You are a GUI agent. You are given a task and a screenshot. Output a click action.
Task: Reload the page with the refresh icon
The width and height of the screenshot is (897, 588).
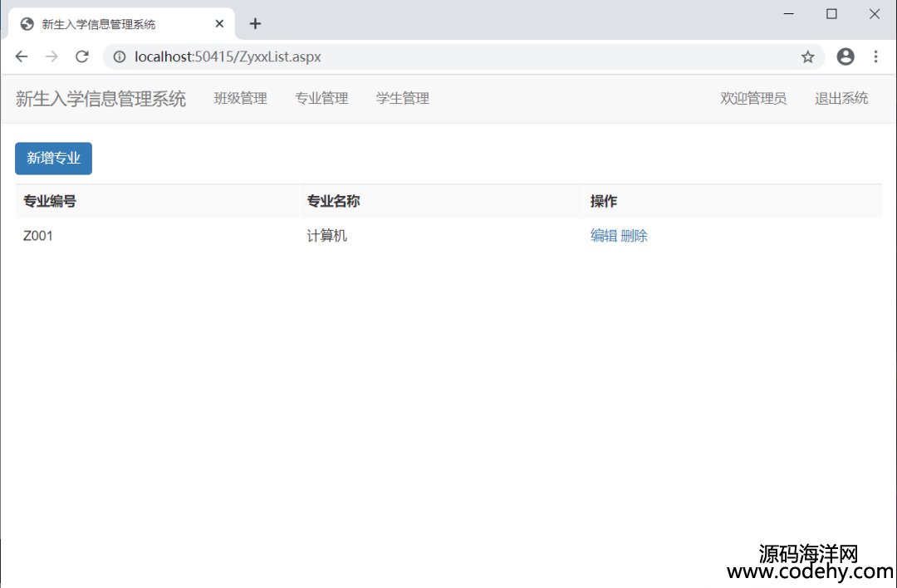tap(81, 56)
